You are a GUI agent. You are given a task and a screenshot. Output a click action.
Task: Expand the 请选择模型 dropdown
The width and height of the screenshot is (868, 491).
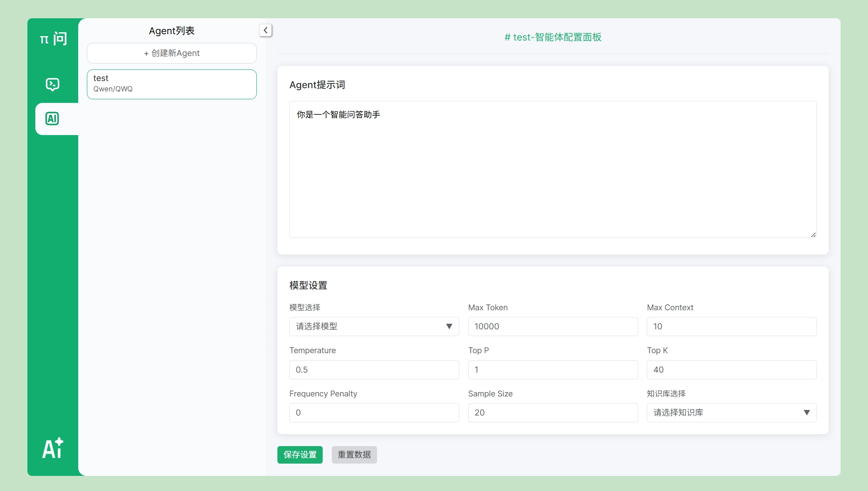(x=373, y=327)
